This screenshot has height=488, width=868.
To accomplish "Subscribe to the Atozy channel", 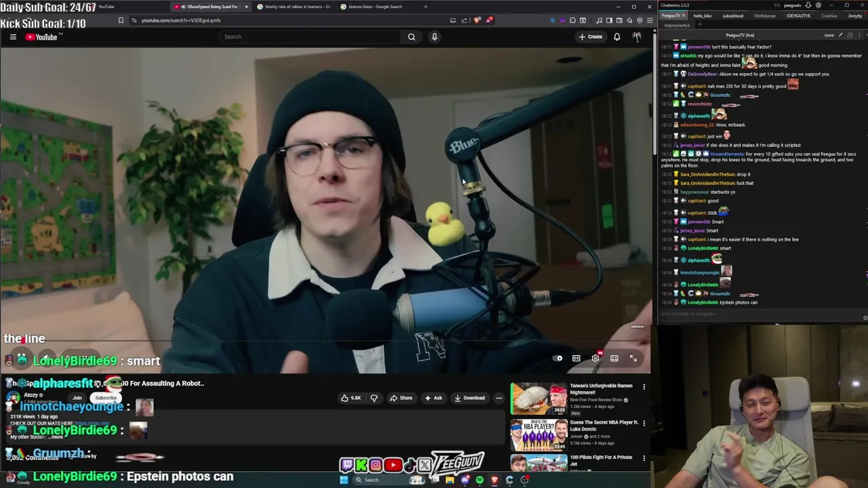I will (105, 398).
